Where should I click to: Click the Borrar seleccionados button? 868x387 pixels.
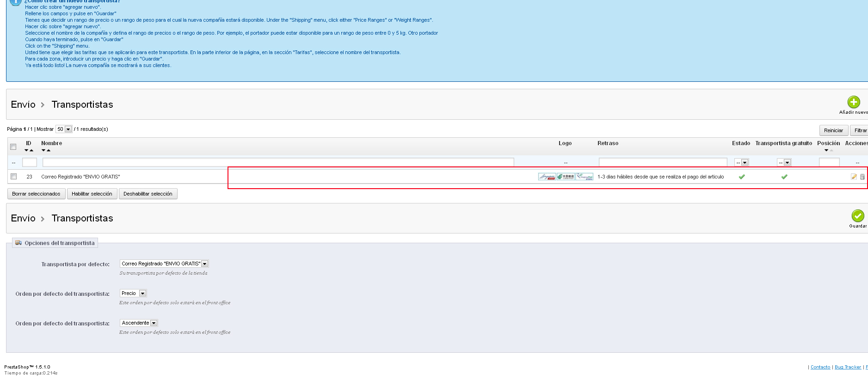coord(36,194)
